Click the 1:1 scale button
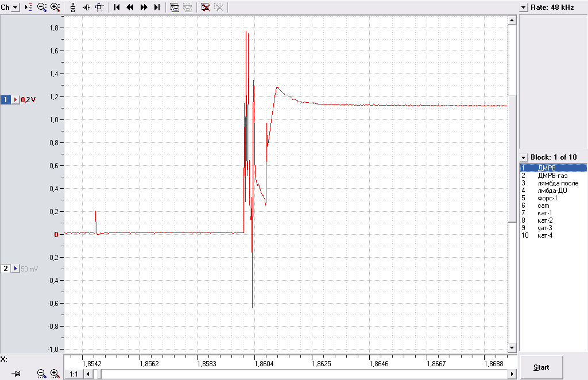This screenshot has width=588, height=380. 73,374
